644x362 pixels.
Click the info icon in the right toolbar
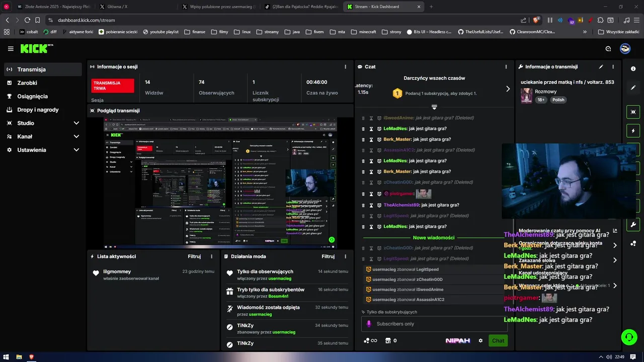[x=633, y=68]
